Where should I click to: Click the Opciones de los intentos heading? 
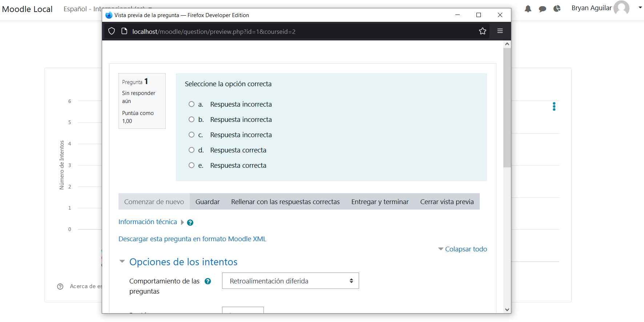pos(183,262)
